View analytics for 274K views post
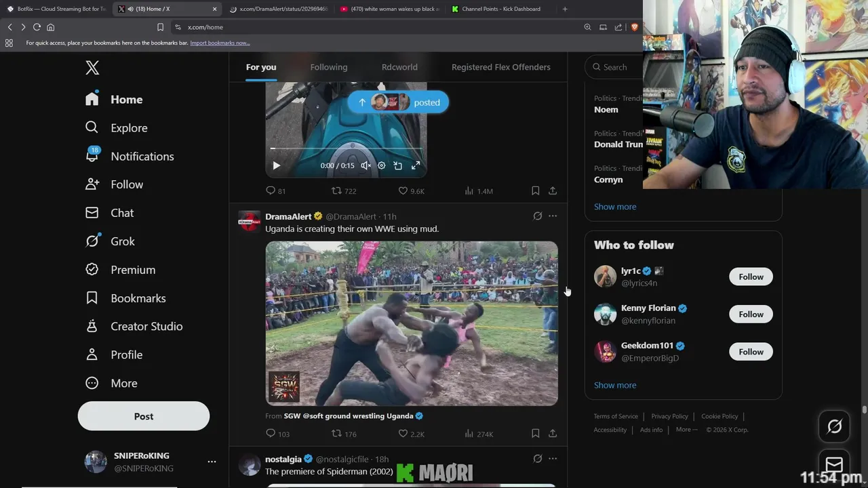 479,434
